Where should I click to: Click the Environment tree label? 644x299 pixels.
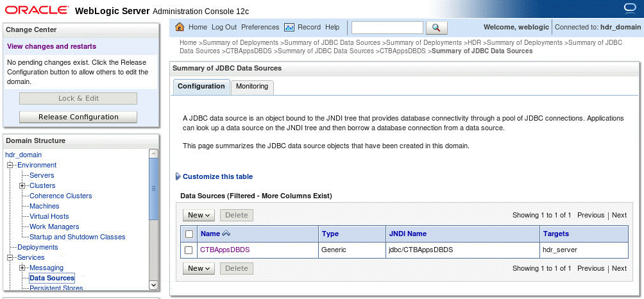click(x=37, y=165)
